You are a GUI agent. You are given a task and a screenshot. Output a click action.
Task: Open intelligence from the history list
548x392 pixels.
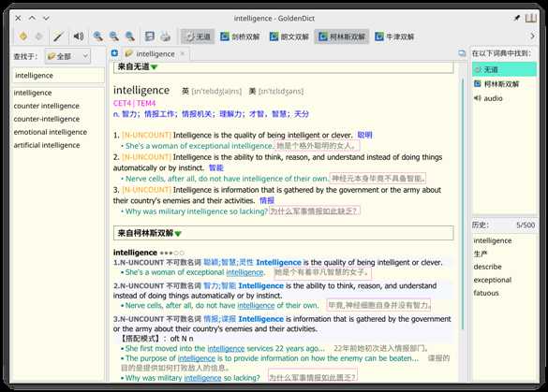tap(493, 240)
